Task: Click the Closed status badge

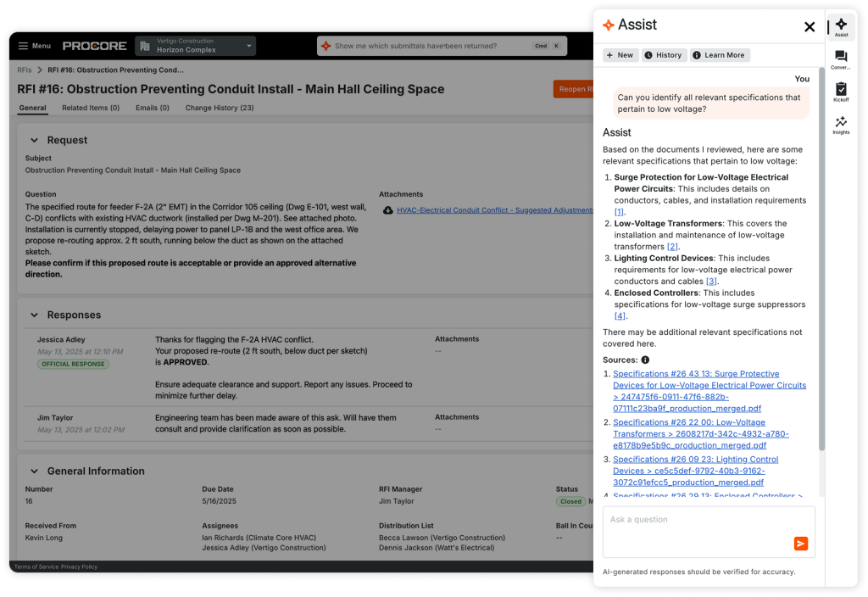Action: click(x=570, y=502)
